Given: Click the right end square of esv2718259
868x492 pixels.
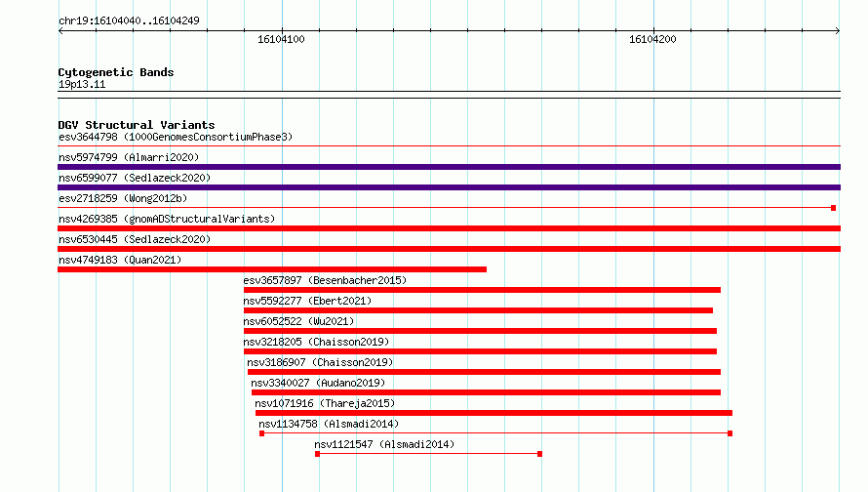Looking at the screenshot, I should 834,208.
